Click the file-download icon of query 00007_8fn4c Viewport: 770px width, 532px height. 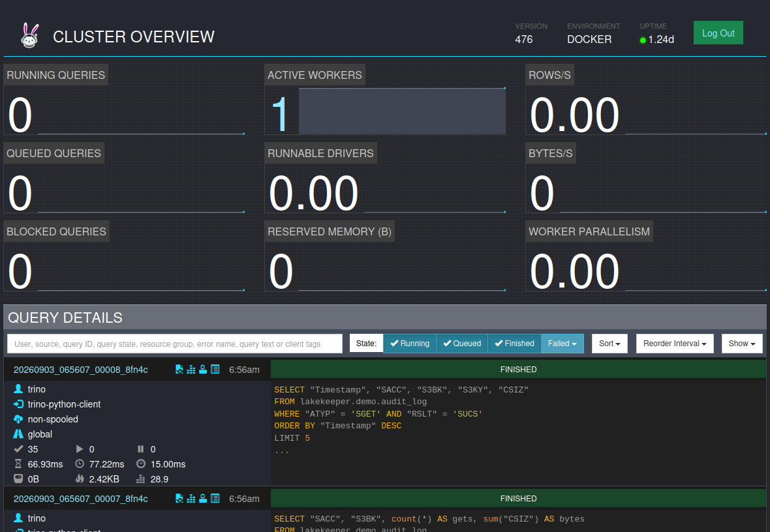pyautogui.click(x=179, y=499)
